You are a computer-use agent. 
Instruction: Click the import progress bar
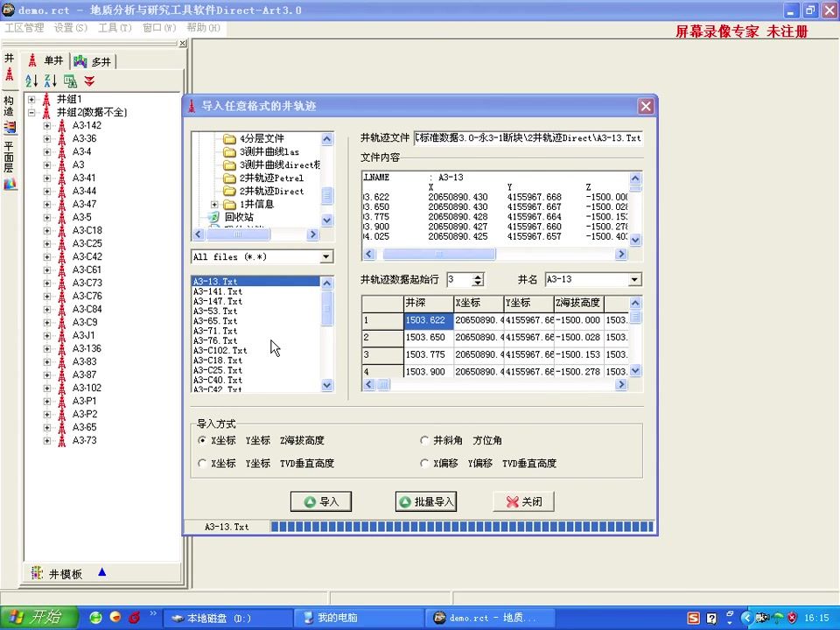[462, 527]
